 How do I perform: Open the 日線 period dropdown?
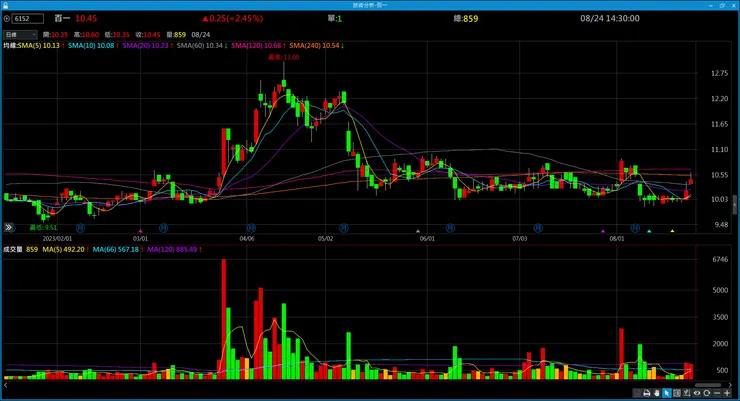[x=20, y=35]
